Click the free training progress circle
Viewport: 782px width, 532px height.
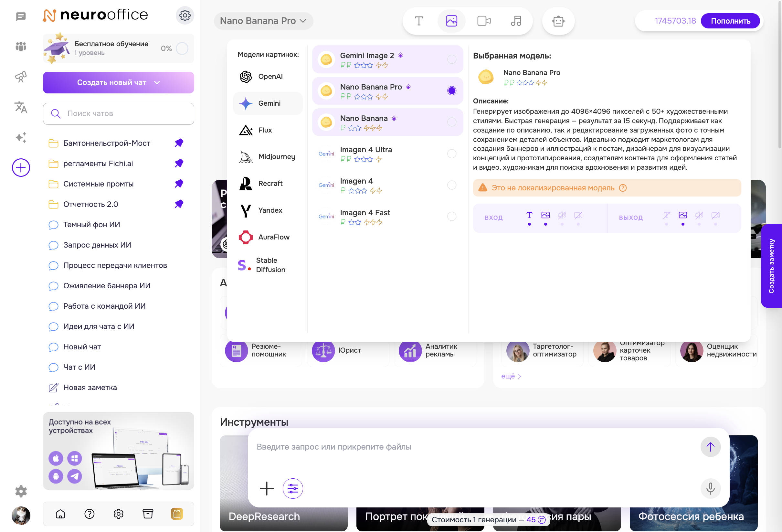pos(182,48)
